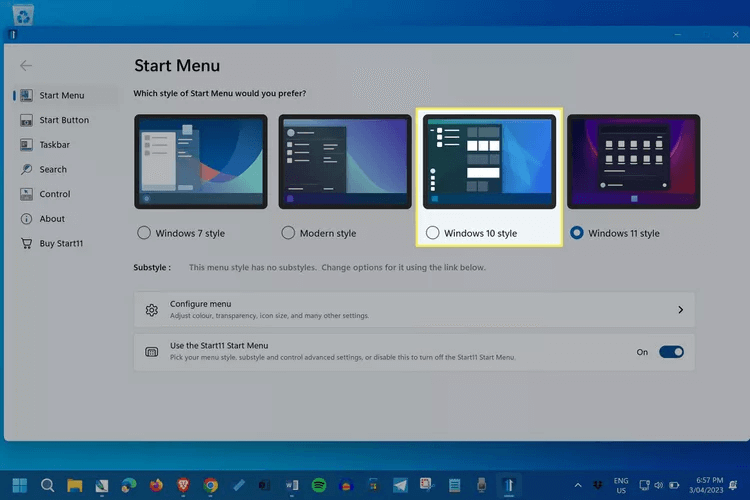
Task: Turn off the Start11 Start Menu toggle
Action: click(x=671, y=352)
